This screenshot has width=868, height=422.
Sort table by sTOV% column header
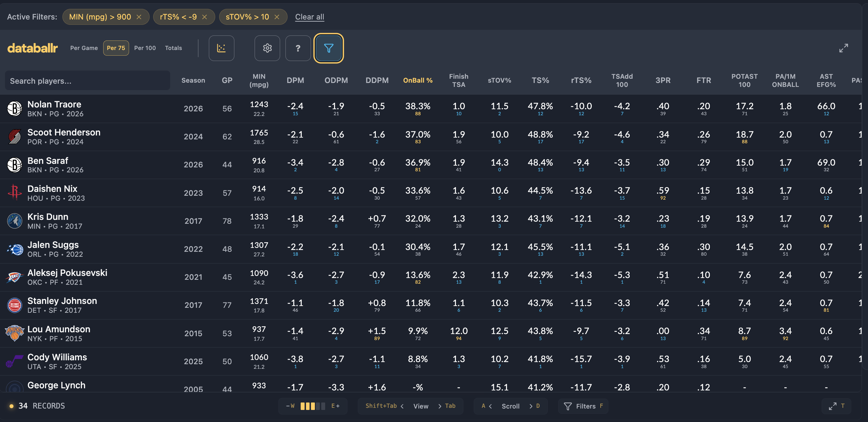click(499, 80)
